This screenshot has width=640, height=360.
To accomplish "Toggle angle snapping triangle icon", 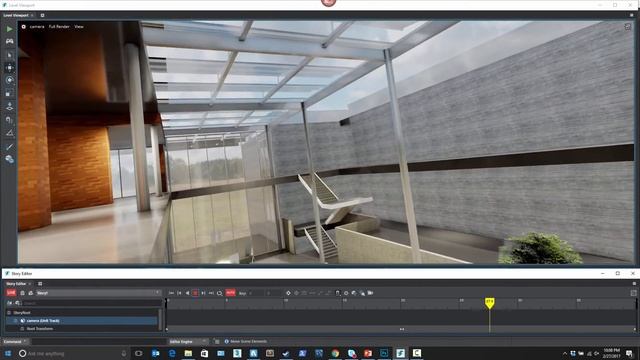I will click(x=9, y=133).
